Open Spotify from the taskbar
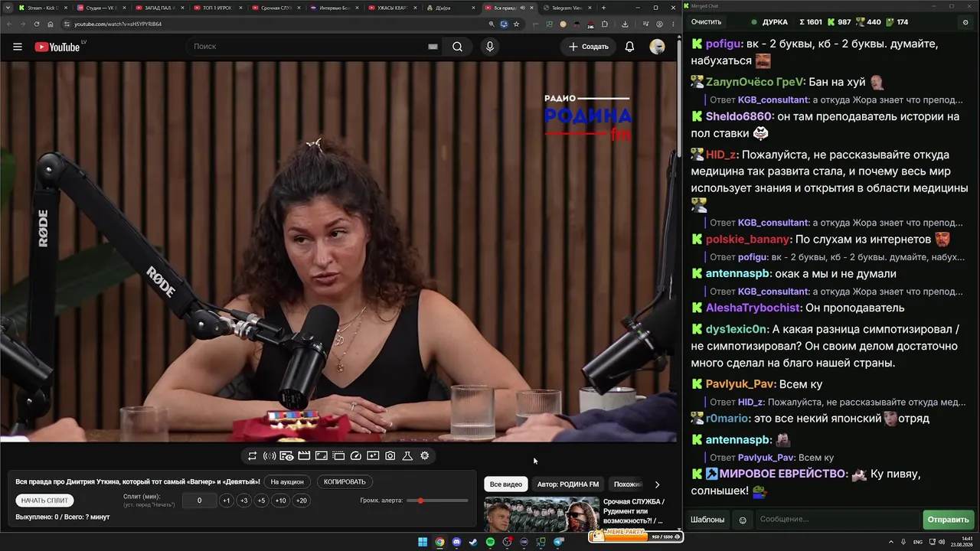The height and width of the screenshot is (551, 980). point(491,543)
